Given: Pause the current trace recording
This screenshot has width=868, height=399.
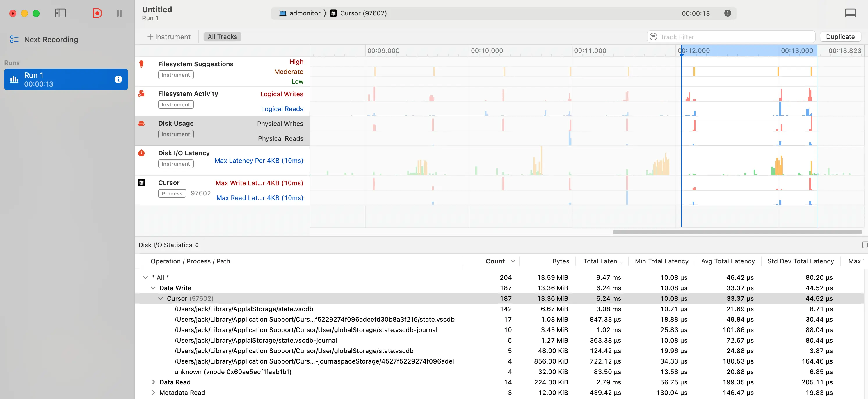Looking at the screenshot, I should (119, 13).
